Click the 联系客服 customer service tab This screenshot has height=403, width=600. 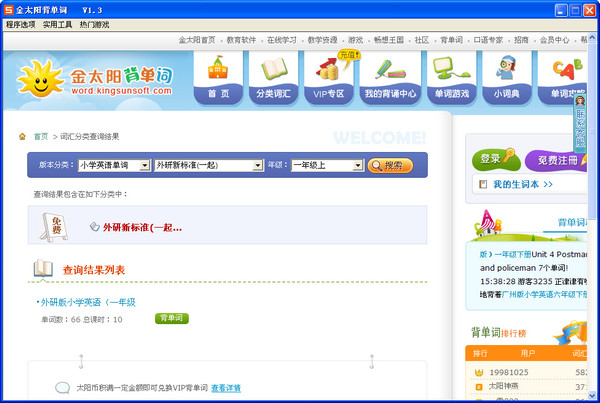580,123
